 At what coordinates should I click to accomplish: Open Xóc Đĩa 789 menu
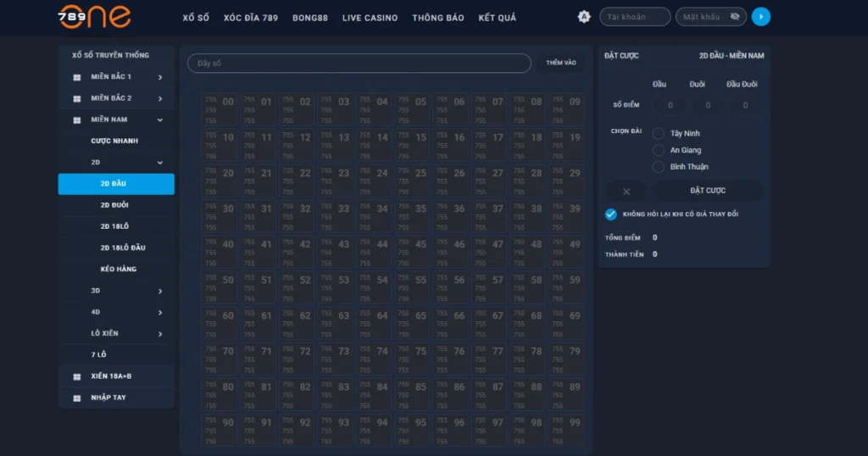tap(251, 18)
